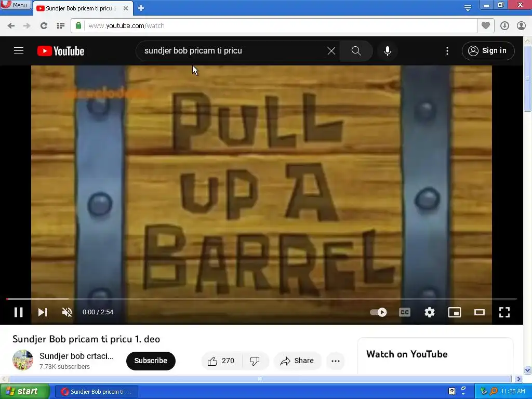Click the help question tray icon

point(451,391)
